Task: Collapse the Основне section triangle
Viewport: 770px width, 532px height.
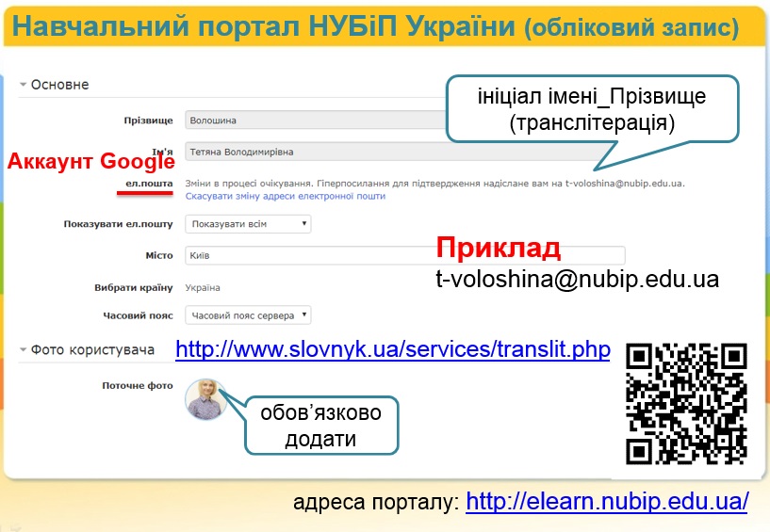Action: click(23, 85)
